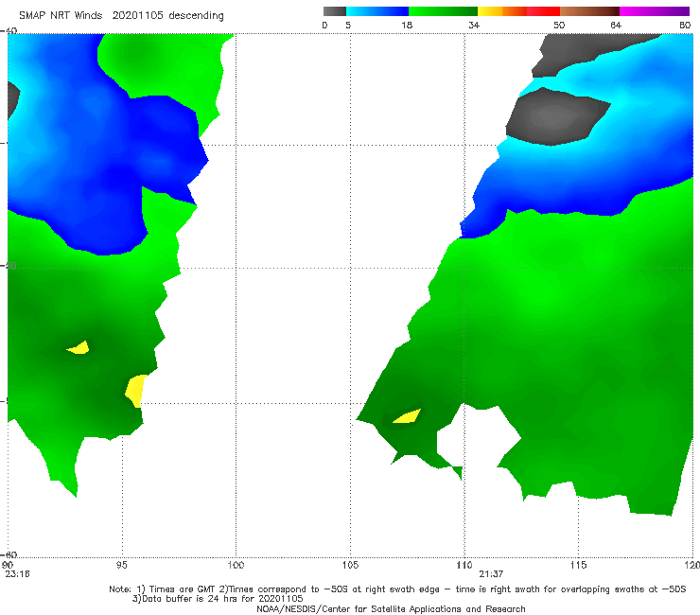Click the swath time label '23:16'

(17, 574)
